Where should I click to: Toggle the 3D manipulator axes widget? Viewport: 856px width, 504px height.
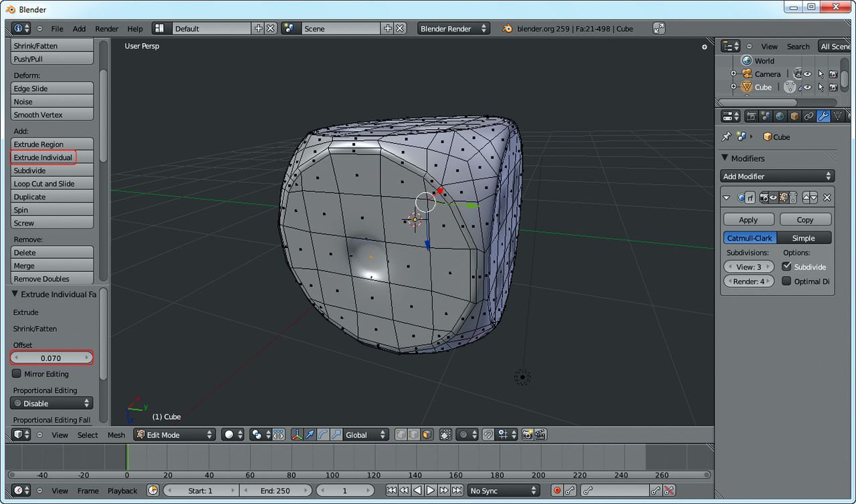(297, 434)
